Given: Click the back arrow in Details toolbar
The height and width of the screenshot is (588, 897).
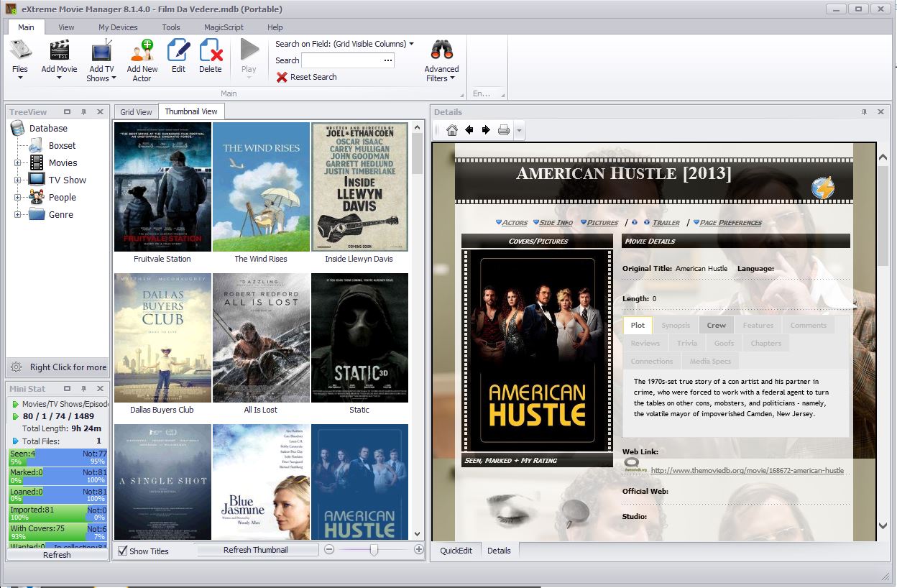Looking at the screenshot, I should click(469, 130).
